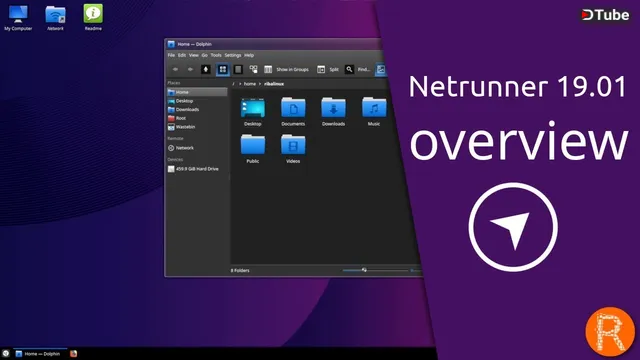Open the Go menu
The image size is (640, 360).
click(204, 55)
